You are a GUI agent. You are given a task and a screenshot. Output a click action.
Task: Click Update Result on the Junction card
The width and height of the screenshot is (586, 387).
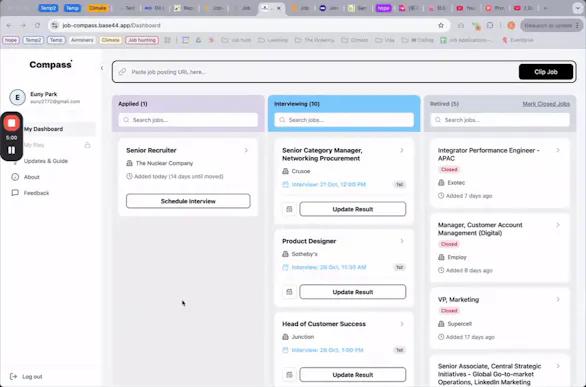(352, 375)
